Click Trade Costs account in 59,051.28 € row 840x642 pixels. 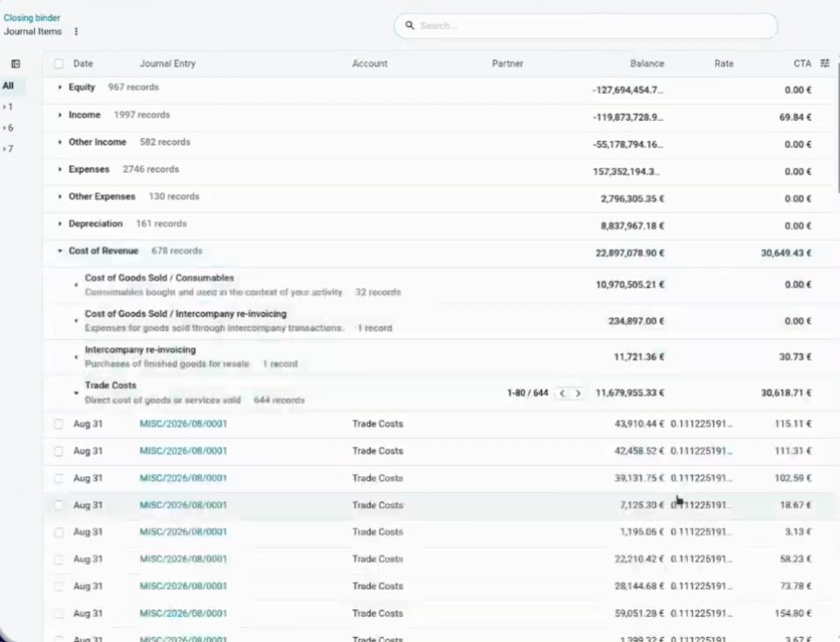(x=378, y=614)
